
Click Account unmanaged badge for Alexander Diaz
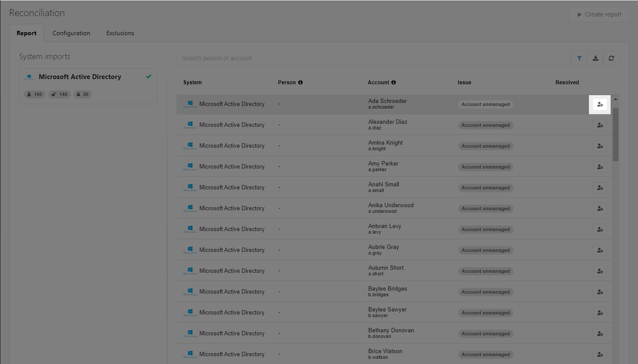click(486, 125)
